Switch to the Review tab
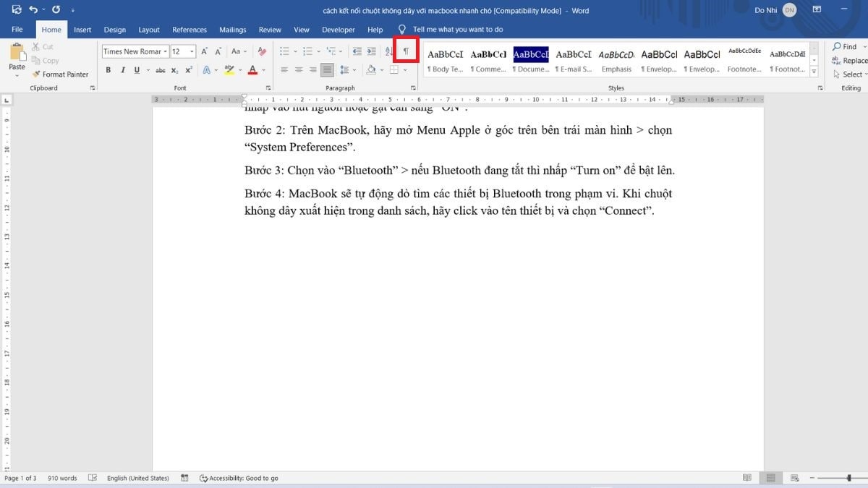This screenshot has width=868, height=488. (270, 30)
